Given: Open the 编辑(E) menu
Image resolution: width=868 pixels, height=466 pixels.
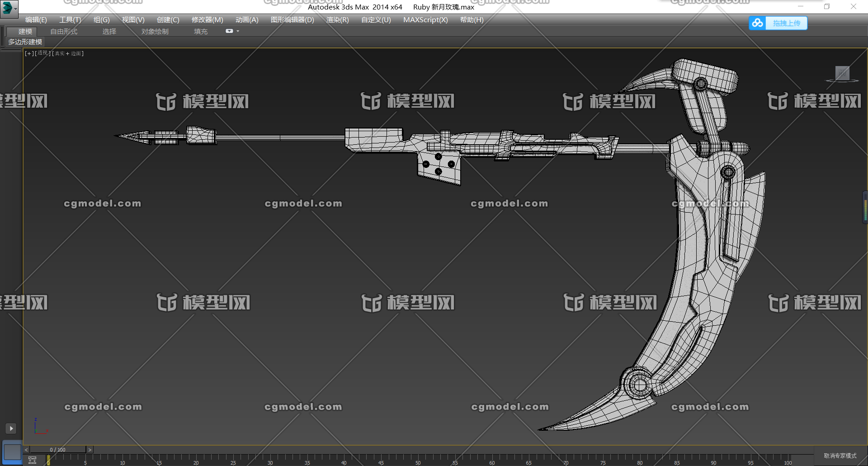Looking at the screenshot, I should tap(36, 20).
